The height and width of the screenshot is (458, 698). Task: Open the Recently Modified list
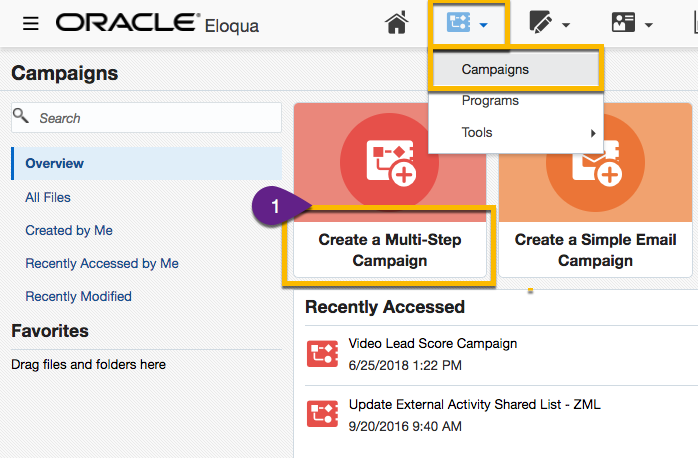tap(78, 296)
